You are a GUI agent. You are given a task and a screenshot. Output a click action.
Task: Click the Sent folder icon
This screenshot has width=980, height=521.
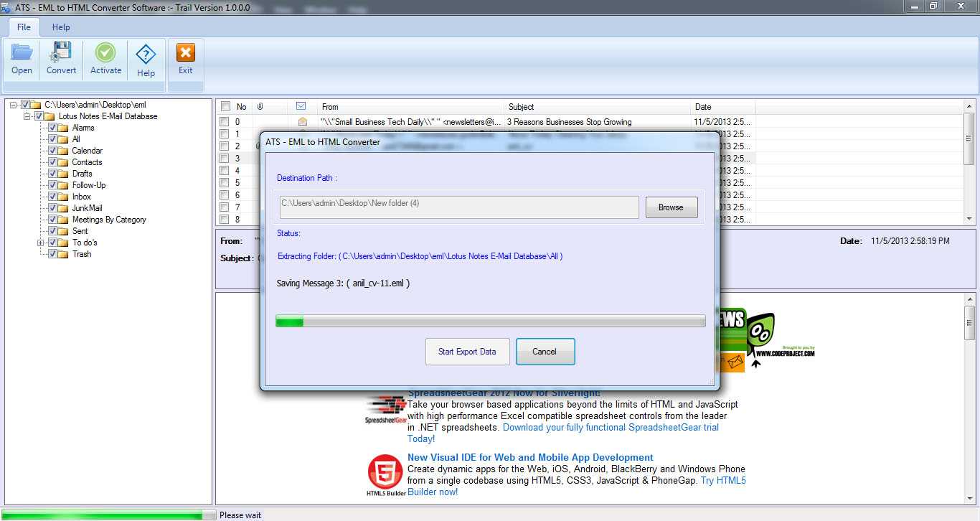tap(65, 231)
